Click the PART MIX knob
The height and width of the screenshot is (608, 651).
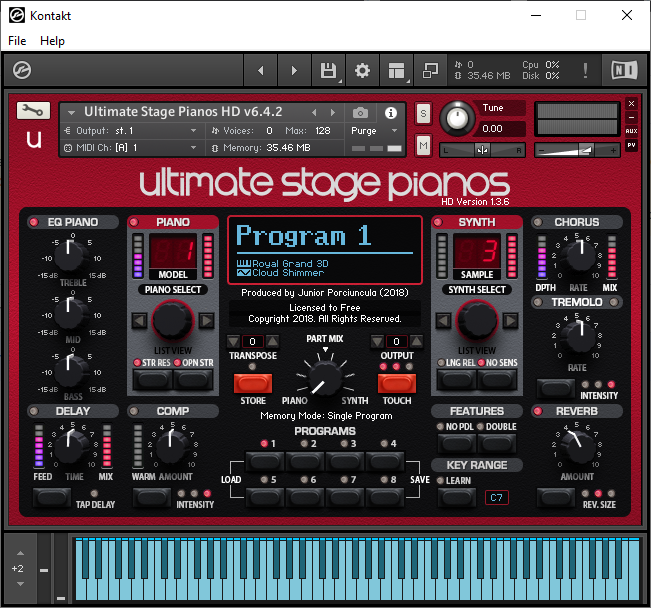pos(325,378)
